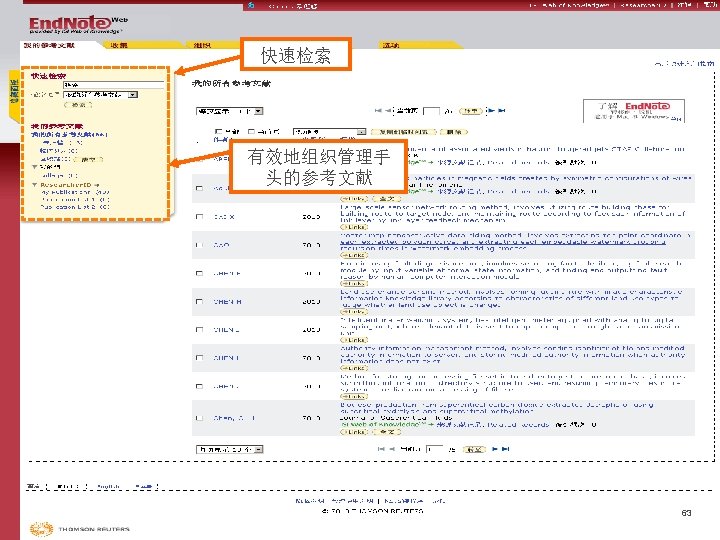Switch to the 收集 tab
The height and width of the screenshot is (540, 720).
pos(119,45)
